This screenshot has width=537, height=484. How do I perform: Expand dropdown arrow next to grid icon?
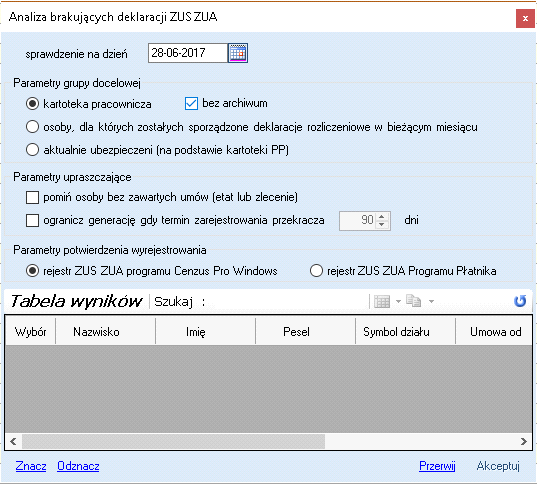pyautogui.click(x=398, y=301)
